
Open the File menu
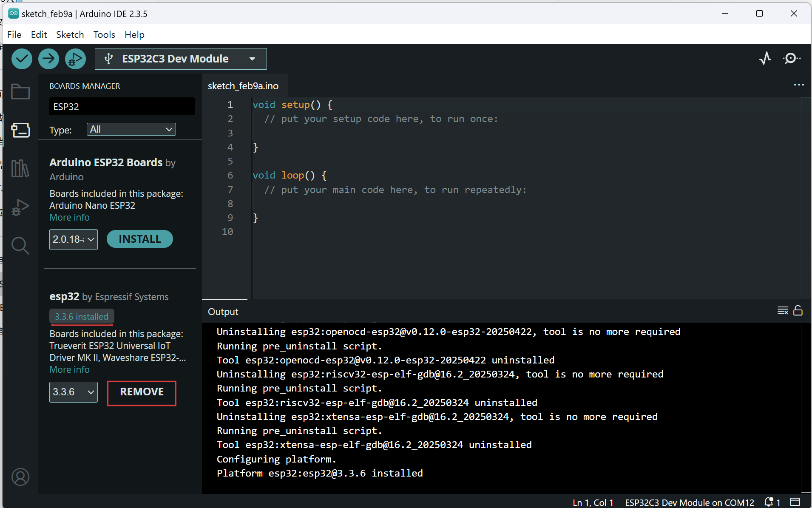pyautogui.click(x=14, y=34)
